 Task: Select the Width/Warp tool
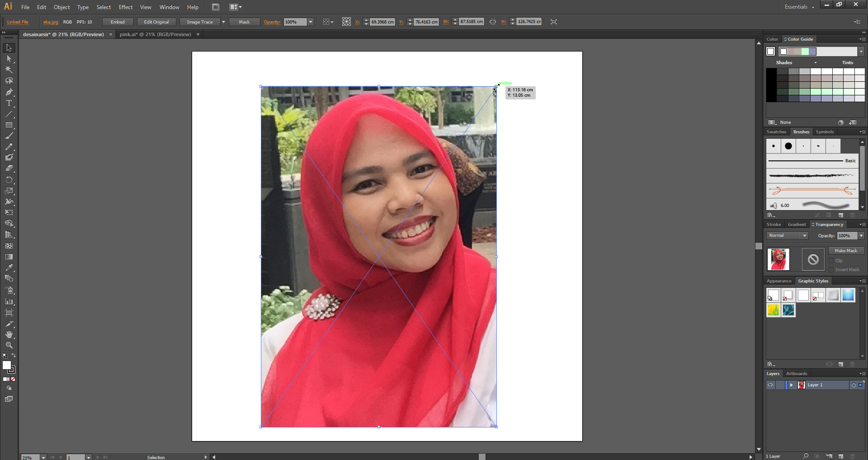9,202
